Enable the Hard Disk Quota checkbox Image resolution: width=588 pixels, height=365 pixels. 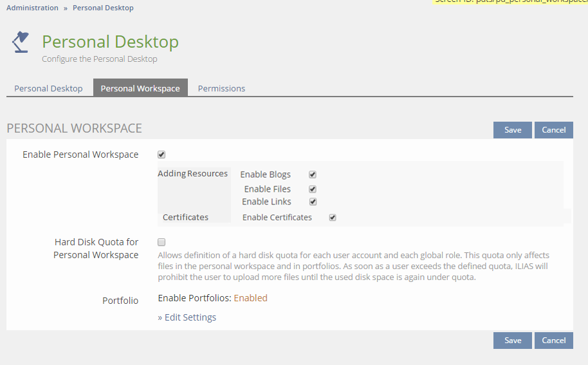pyautogui.click(x=161, y=242)
